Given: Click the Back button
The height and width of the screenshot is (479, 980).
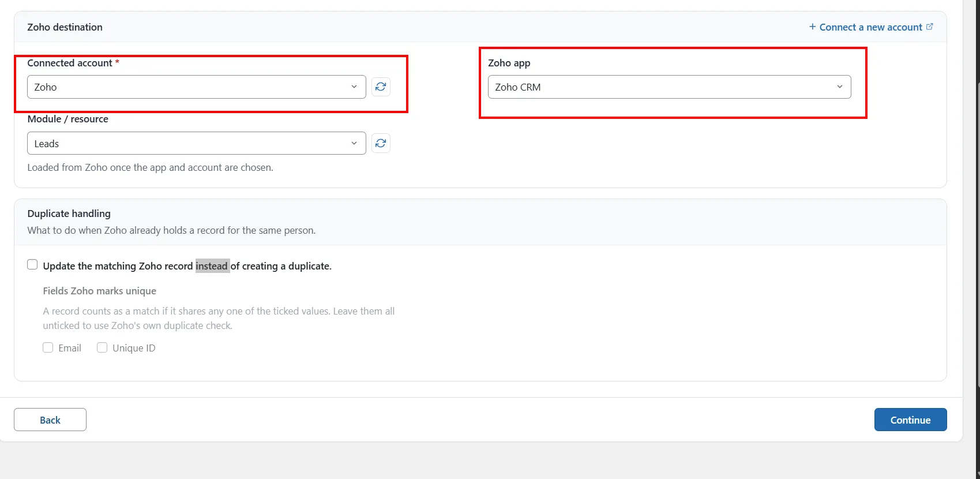Looking at the screenshot, I should pos(50,420).
